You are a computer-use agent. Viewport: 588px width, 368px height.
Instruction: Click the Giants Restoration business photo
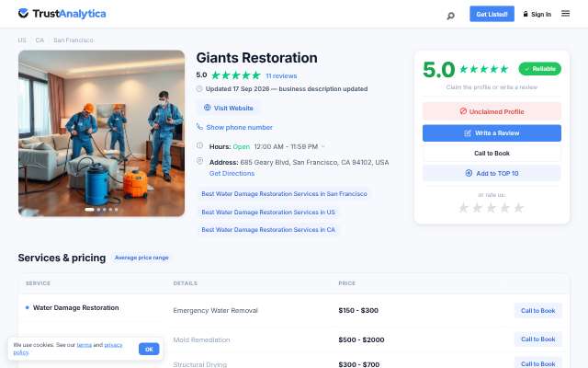tap(101, 133)
